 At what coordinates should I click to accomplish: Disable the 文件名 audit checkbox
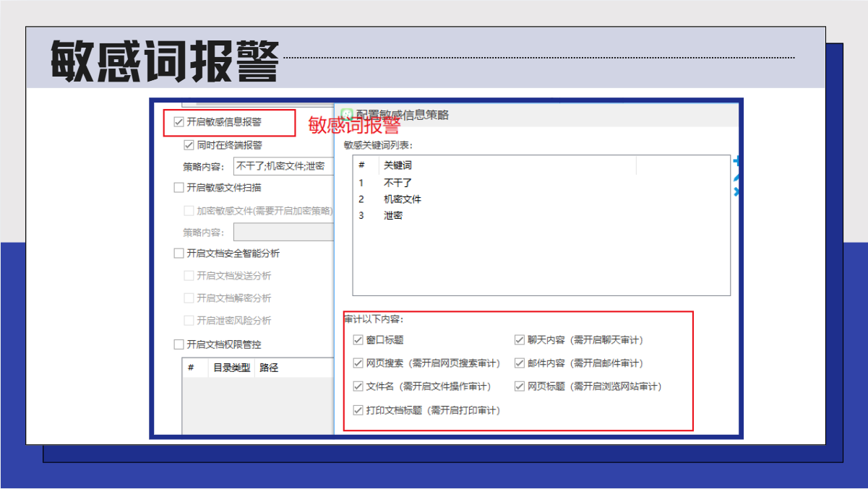tap(358, 386)
